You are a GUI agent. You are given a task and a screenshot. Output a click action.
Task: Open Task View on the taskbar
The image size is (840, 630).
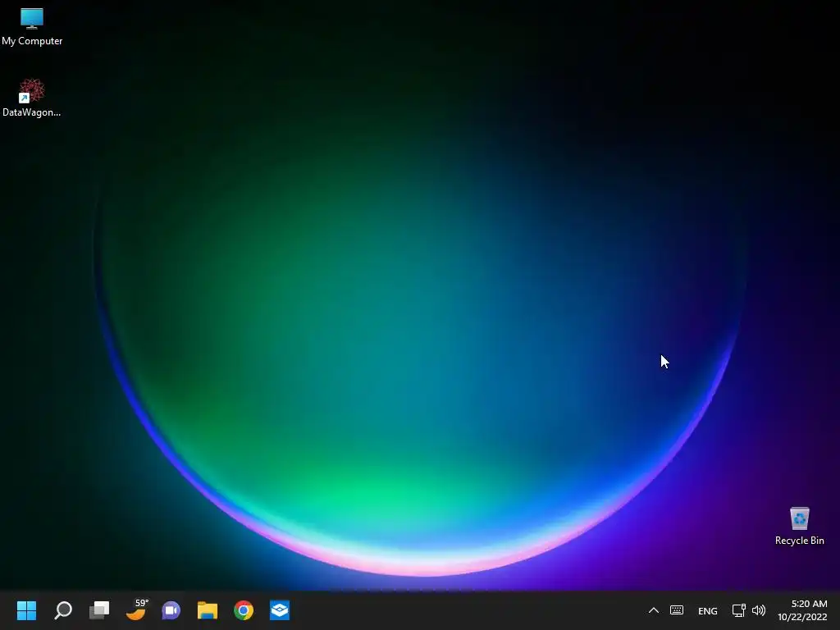[x=99, y=610]
